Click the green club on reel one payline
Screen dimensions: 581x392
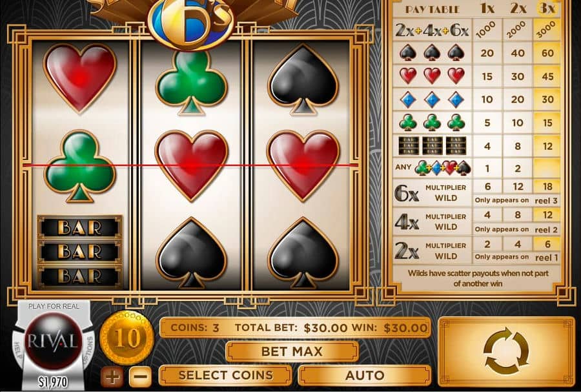click(79, 166)
